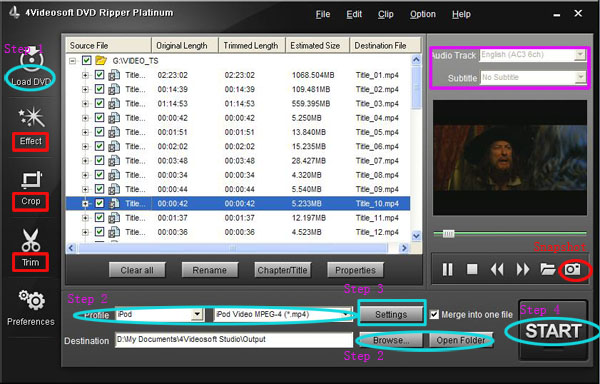Uncheck the highlighted Title_10.mp4 checkbox
The width and height of the screenshot is (600, 384).
click(99, 203)
